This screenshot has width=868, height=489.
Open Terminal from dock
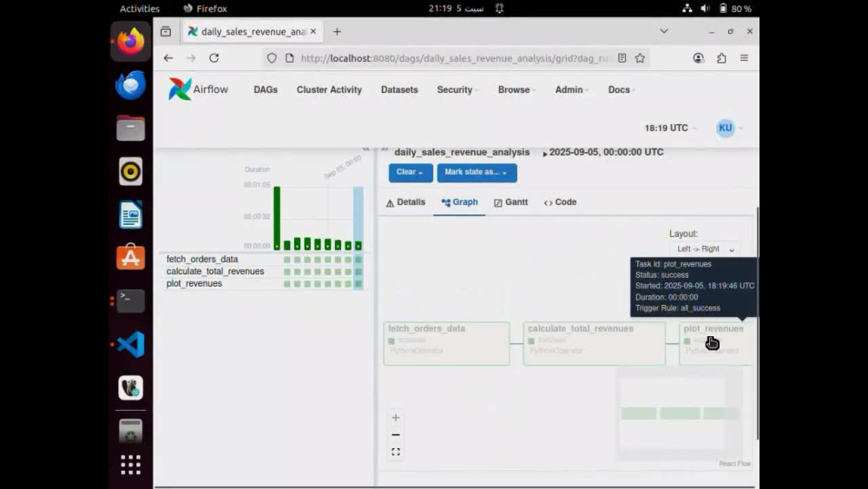[x=131, y=301]
